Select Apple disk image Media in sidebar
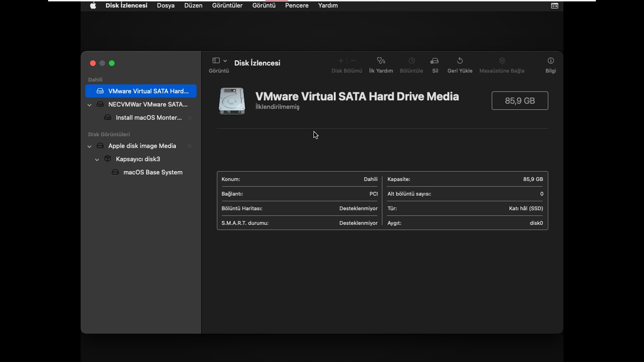The height and width of the screenshot is (362, 644). coord(141,146)
